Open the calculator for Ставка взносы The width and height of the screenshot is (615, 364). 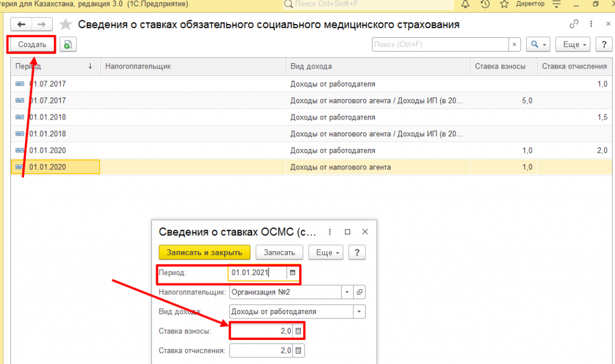(x=299, y=330)
